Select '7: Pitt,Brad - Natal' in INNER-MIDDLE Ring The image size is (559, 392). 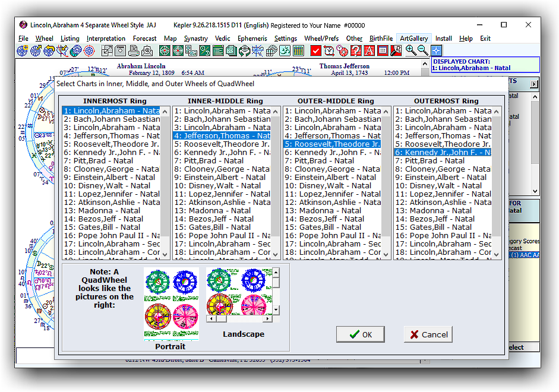[x=222, y=161]
